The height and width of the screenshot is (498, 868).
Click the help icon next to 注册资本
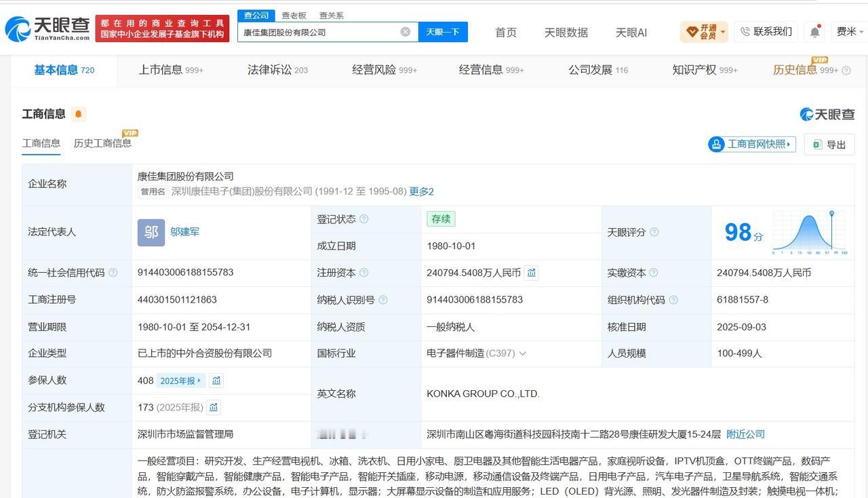364,273
